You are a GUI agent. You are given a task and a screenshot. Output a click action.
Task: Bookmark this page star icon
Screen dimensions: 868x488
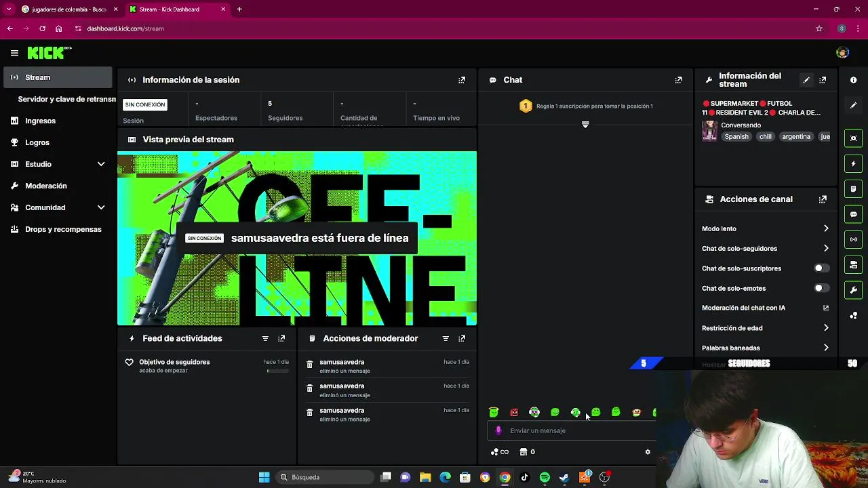coord(819,28)
